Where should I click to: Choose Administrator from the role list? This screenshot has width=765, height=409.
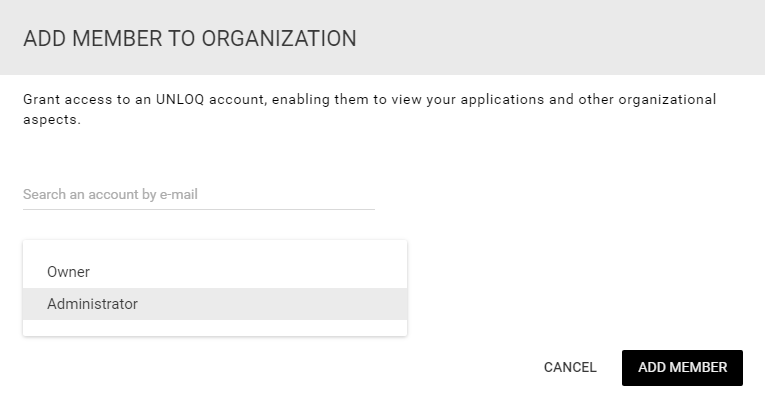click(92, 304)
